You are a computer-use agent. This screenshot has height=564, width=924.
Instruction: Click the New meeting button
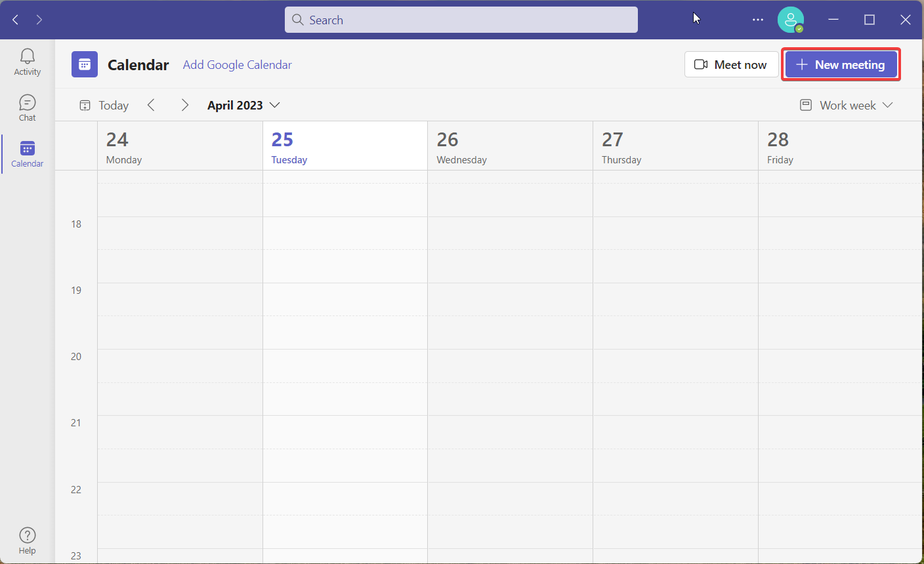[841, 64]
